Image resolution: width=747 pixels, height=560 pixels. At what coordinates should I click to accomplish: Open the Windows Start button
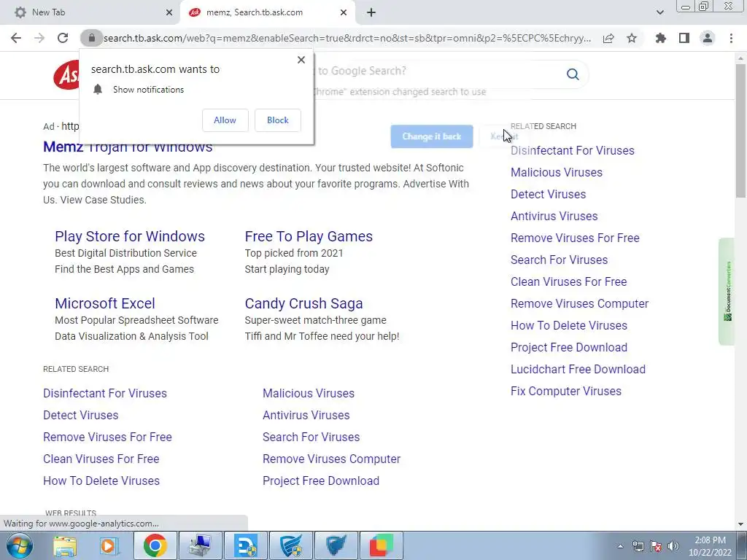tap(20, 545)
